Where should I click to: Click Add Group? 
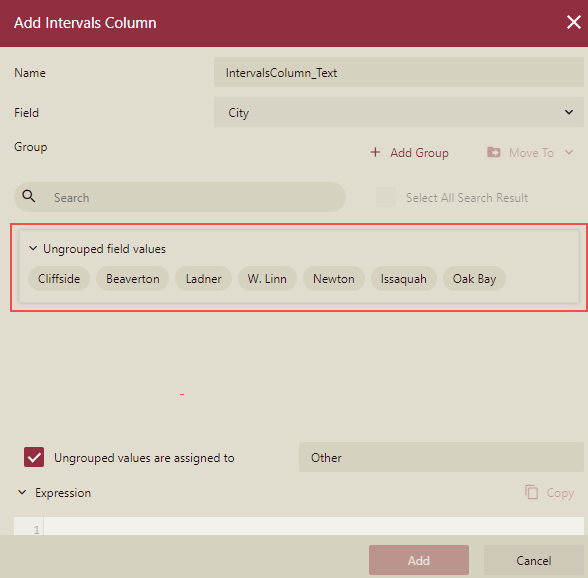tap(410, 153)
